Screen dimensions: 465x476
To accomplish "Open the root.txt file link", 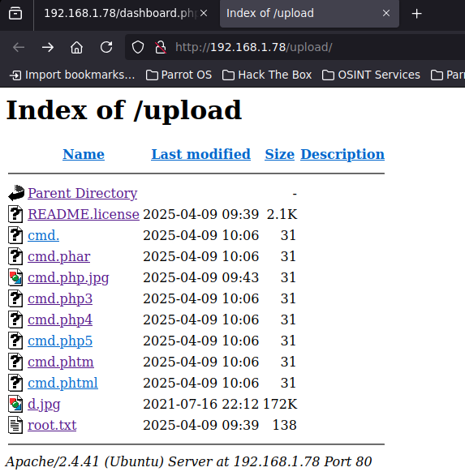I will coord(52,425).
